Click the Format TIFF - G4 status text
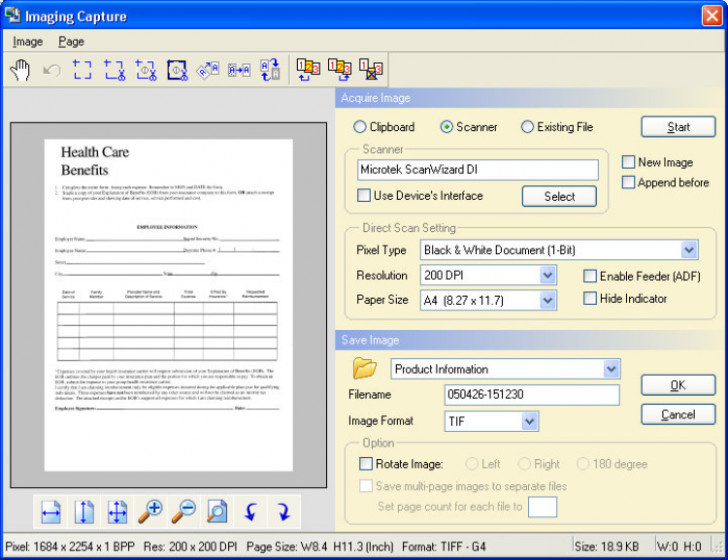728x560 pixels. point(444,546)
